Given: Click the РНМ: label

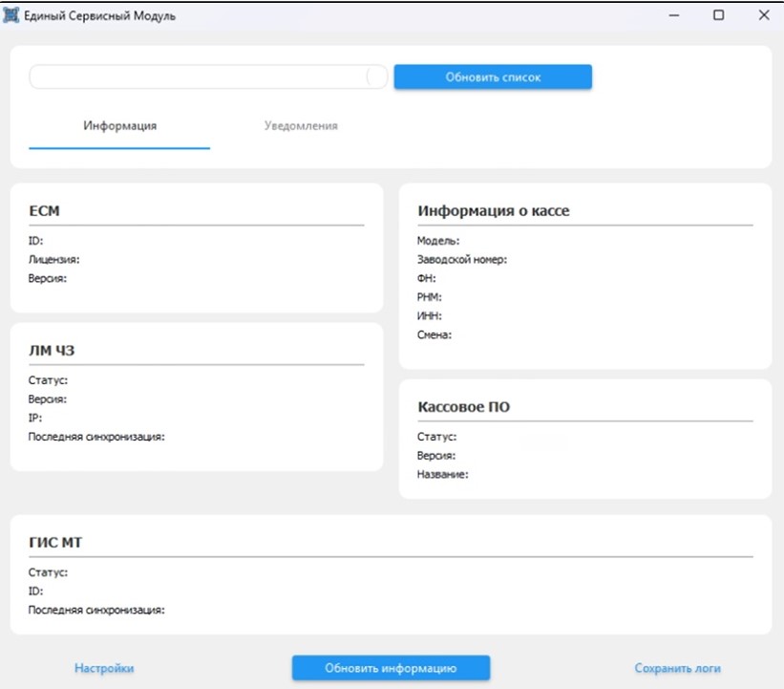Looking at the screenshot, I should [430, 297].
